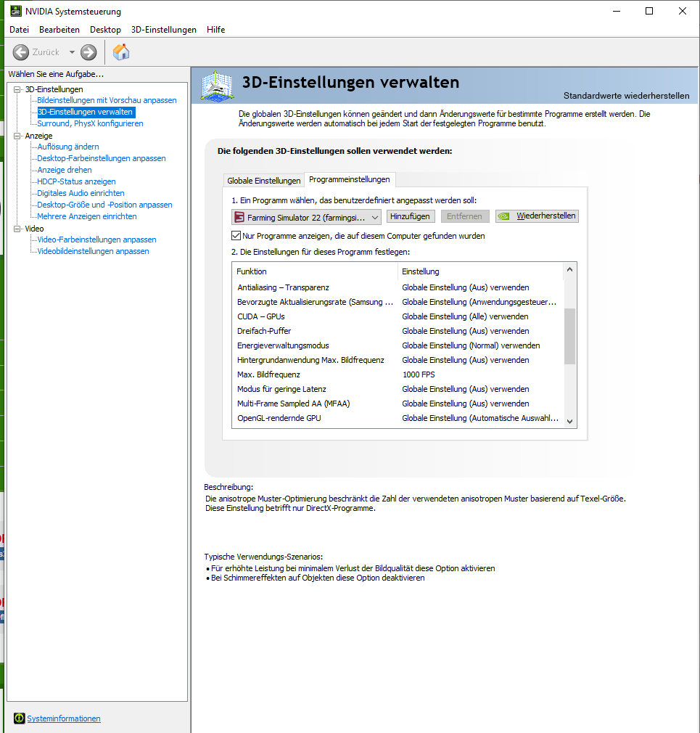Click Standardwerte wiederherstellen link
700x733 pixels.
click(x=626, y=96)
